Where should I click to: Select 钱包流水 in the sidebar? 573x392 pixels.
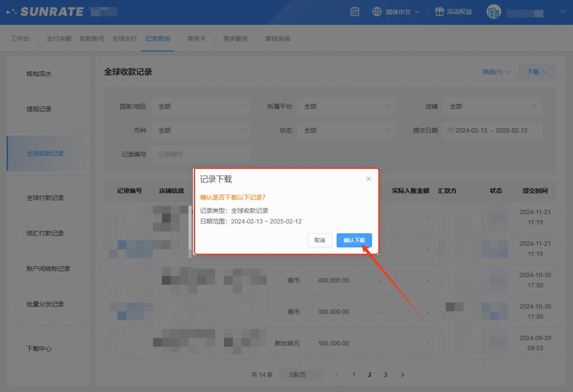point(39,74)
